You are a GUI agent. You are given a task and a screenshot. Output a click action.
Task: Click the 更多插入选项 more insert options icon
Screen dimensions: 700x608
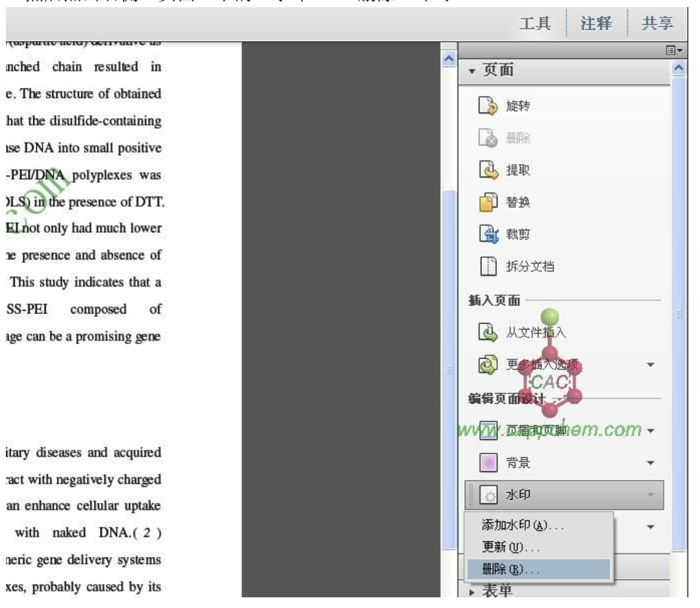point(488,365)
